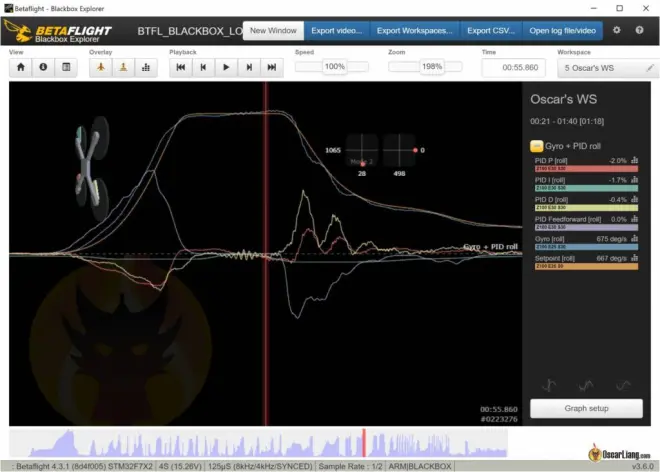Toggle the analyser overlay icon
The width and height of the screenshot is (660, 472).
pos(146,67)
